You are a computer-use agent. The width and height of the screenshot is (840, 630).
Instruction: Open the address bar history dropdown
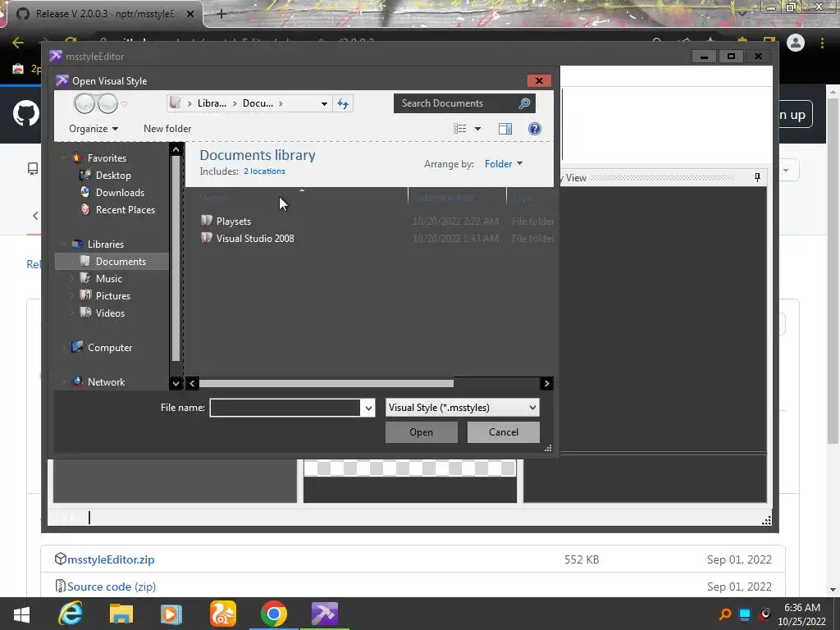tap(324, 103)
